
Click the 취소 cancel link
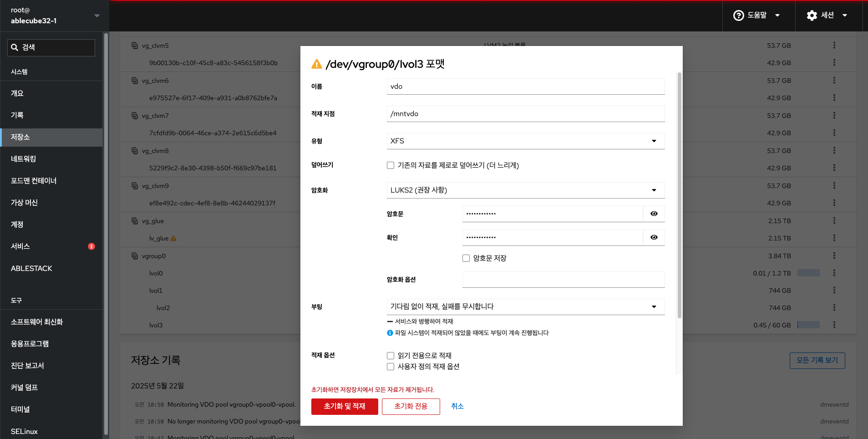click(457, 406)
